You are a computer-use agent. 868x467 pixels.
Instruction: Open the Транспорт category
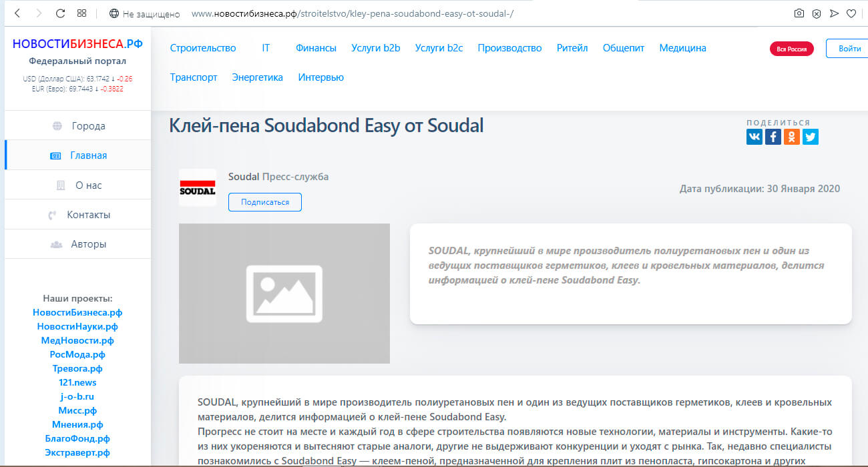(194, 77)
